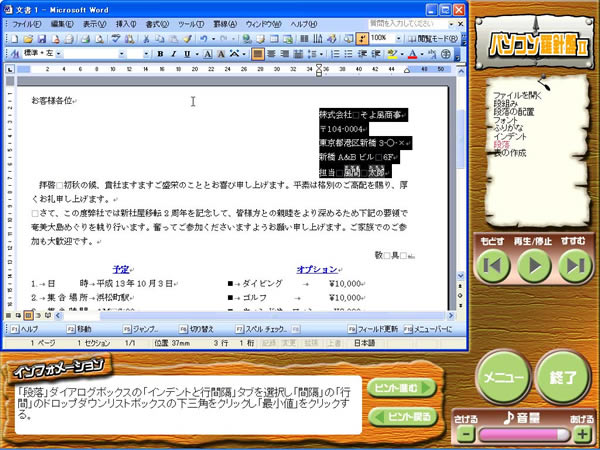Open the style dropdown showing 標準・左
This screenshot has height=450, width=600.
[59, 54]
